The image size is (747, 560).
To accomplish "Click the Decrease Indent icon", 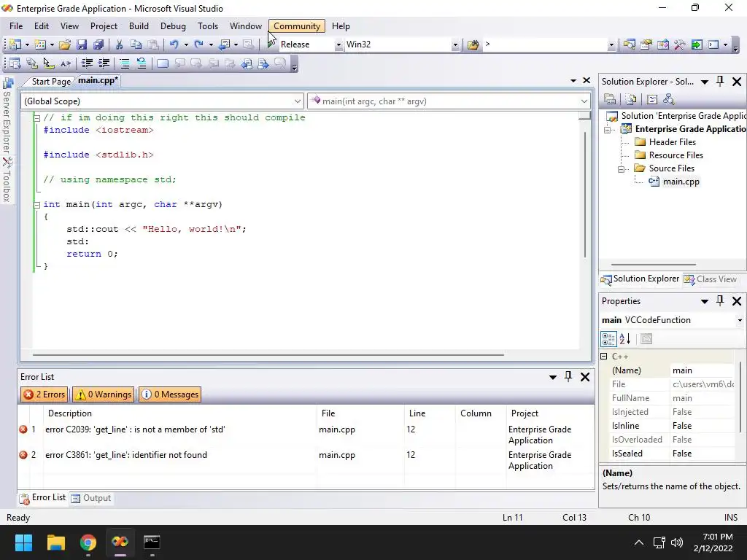I will 87,63.
